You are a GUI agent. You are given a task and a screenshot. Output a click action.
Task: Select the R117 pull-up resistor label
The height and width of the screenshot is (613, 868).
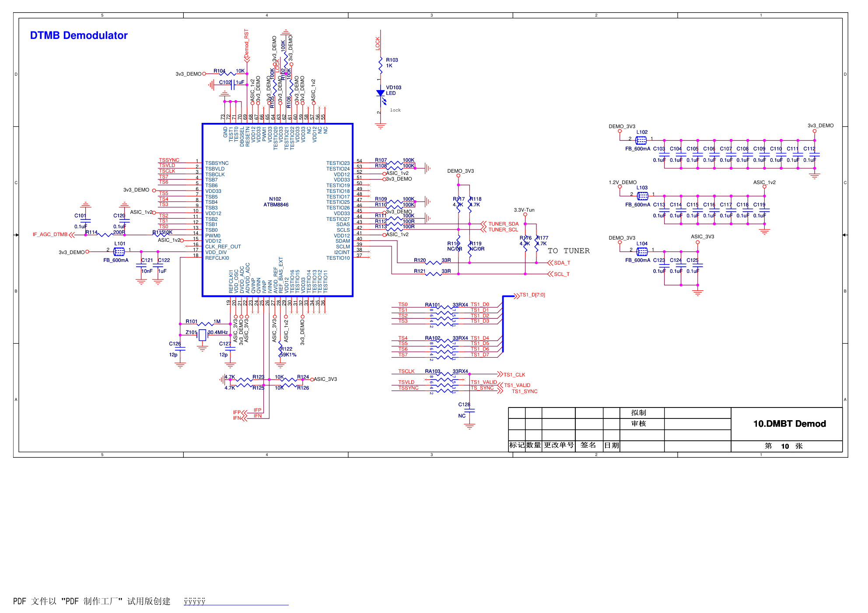click(458, 199)
